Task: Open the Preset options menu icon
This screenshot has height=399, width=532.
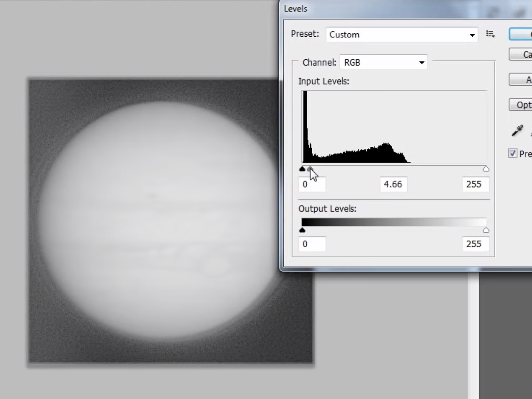Action: pos(490,34)
